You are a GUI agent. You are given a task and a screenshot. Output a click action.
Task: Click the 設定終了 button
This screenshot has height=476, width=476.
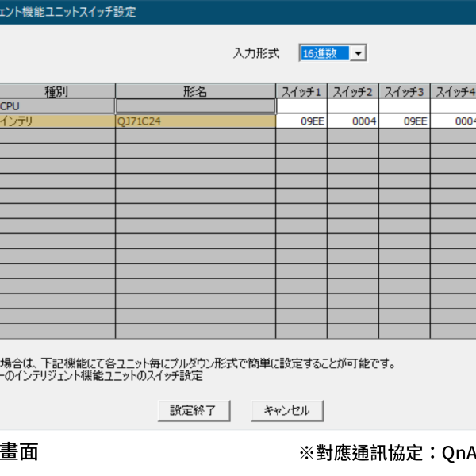(x=198, y=410)
